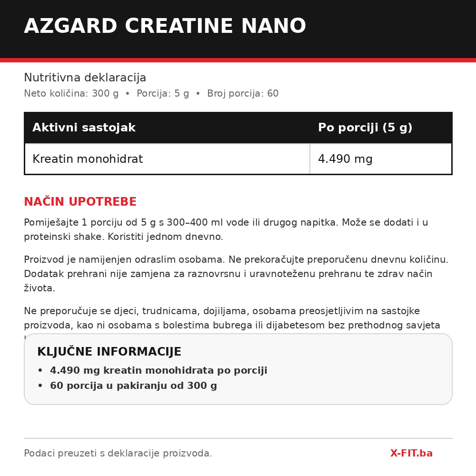
Task: Click the Aktivni sastojak column header
Action: click(167, 128)
